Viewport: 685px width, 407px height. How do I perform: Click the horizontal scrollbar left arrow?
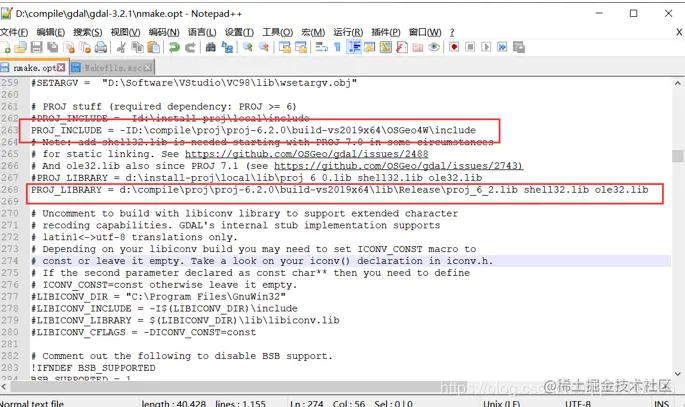tap(4, 386)
